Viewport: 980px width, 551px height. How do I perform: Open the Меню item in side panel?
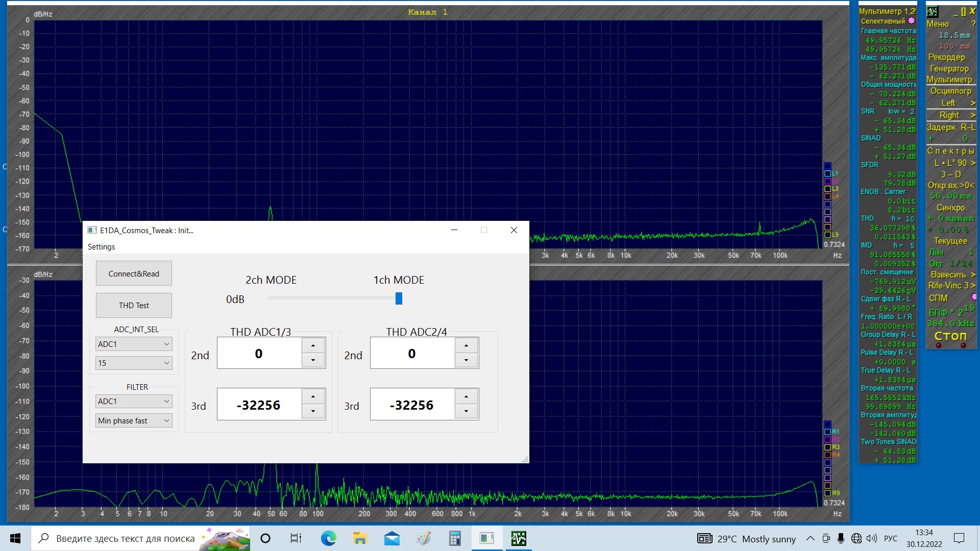click(x=938, y=24)
